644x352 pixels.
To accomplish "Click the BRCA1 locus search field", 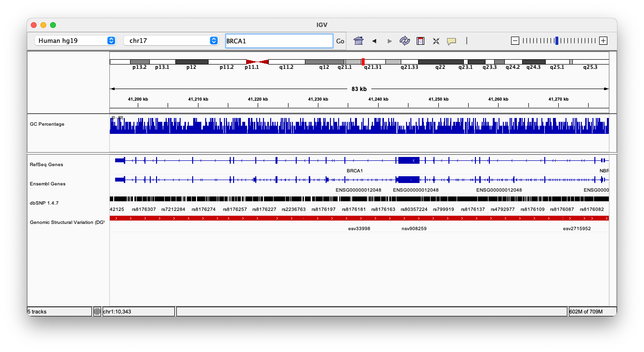I will (279, 41).
